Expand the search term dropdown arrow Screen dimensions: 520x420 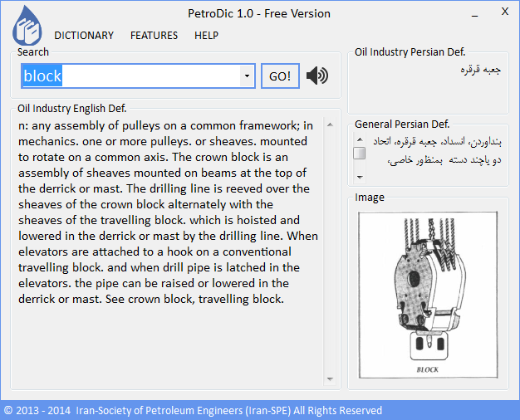click(247, 76)
